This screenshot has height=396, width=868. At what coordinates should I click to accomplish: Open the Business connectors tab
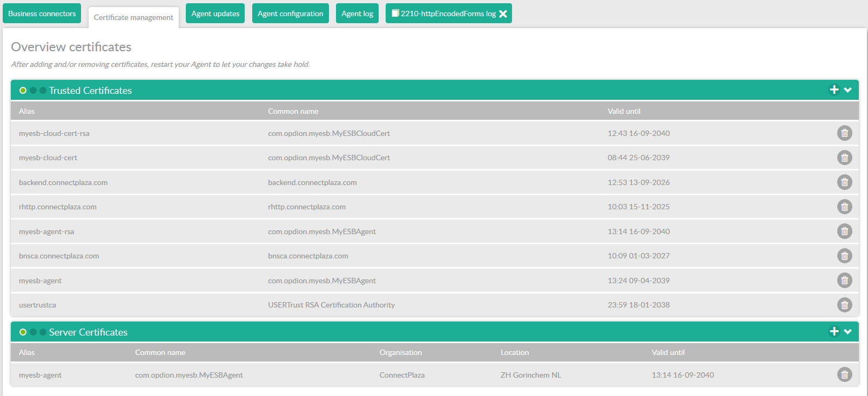[42, 13]
